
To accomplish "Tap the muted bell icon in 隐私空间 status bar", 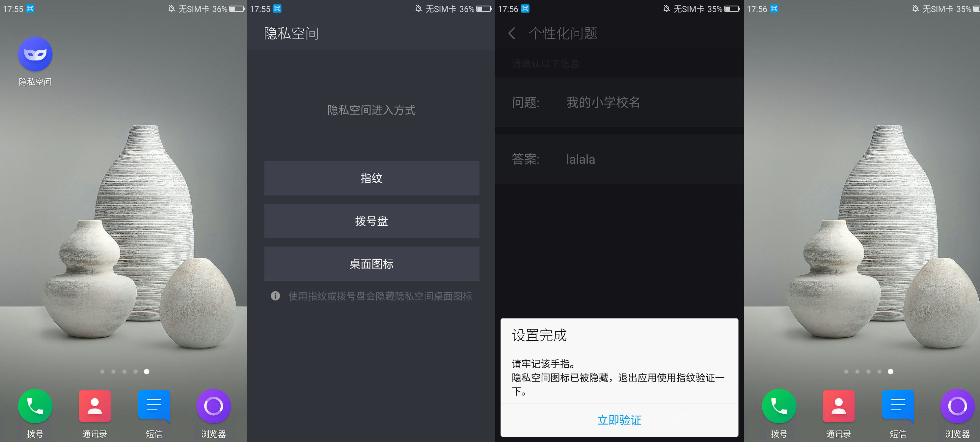I will pyautogui.click(x=419, y=8).
